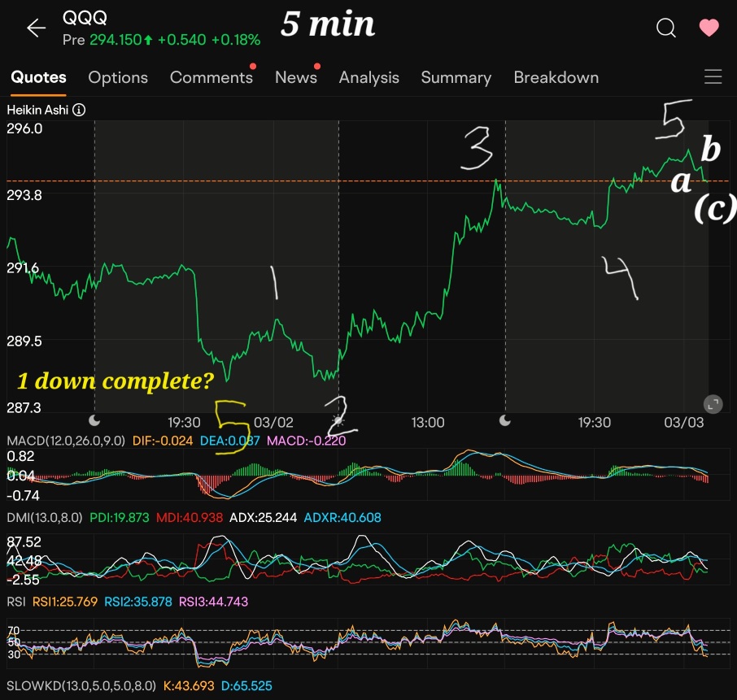Tap the back arrow icon
The image size is (737, 700).
click(x=36, y=28)
